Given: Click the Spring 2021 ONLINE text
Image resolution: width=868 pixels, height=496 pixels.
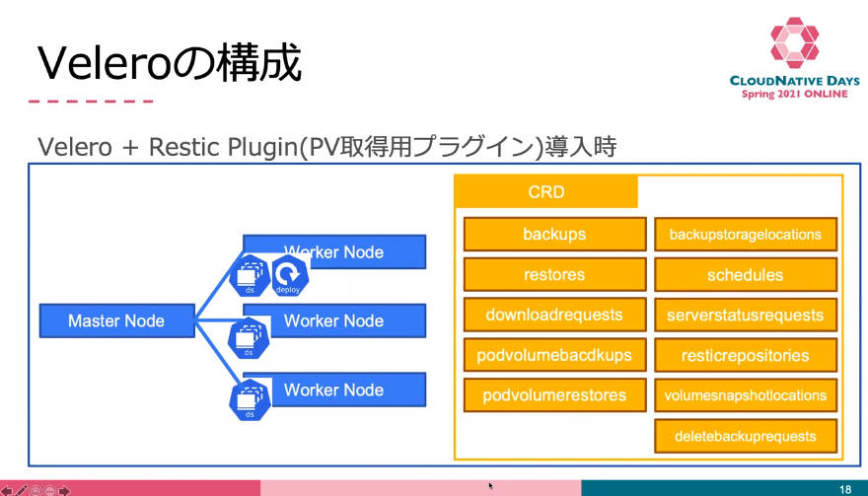Looking at the screenshot, I should pyautogui.click(x=794, y=94).
